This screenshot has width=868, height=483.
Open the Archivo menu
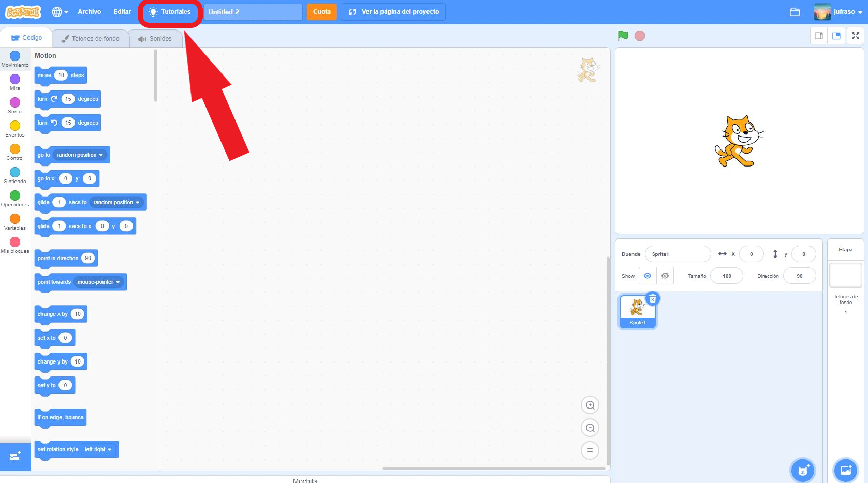coord(89,11)
